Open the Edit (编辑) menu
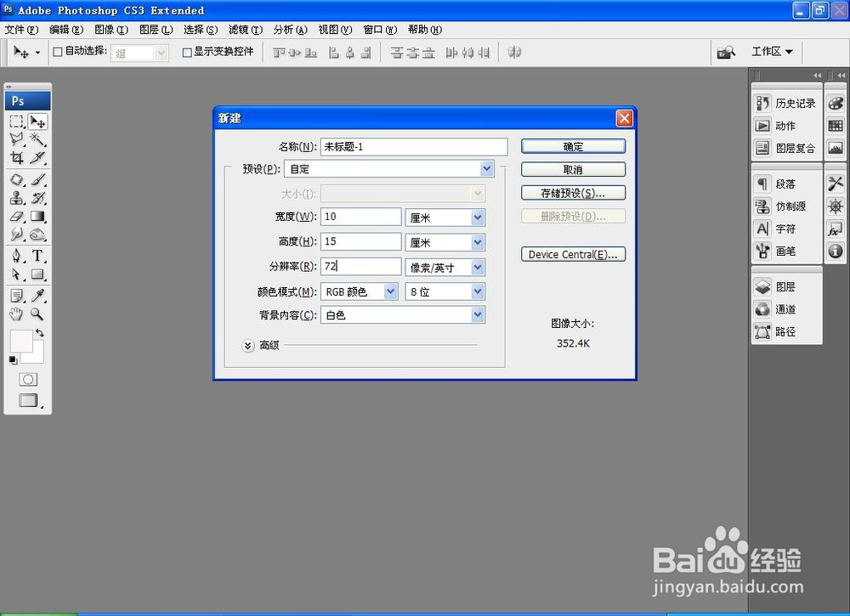The width and height of the screenshot is (850, 616). [x=66, y=30]
